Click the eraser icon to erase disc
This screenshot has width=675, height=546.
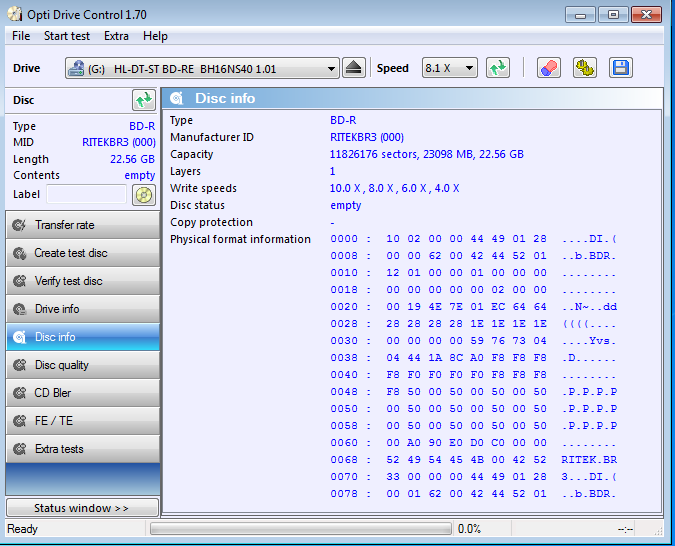pos(549,68)
